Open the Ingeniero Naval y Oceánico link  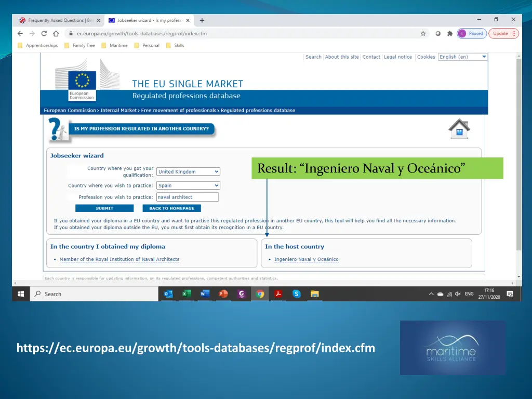coord(307,259)
